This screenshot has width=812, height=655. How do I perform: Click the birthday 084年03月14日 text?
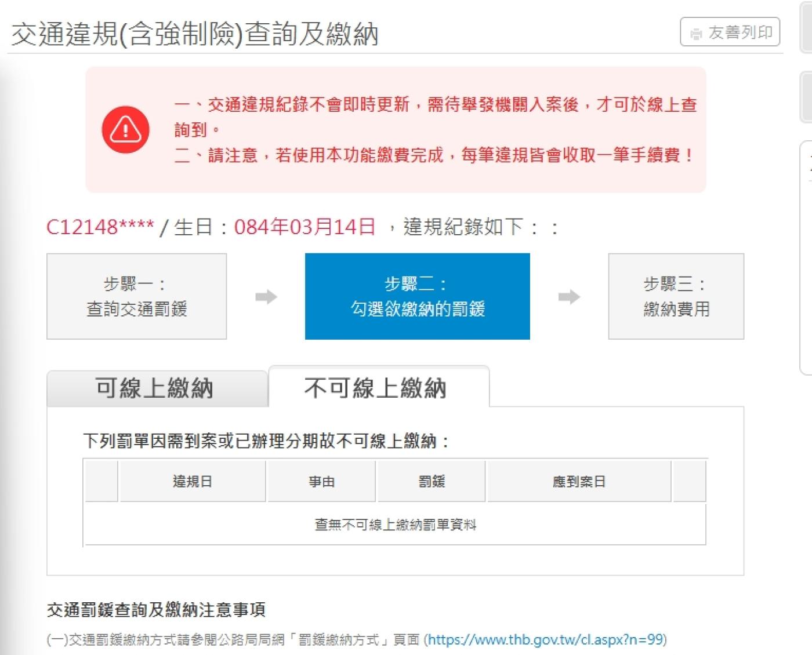coord(304,227)
